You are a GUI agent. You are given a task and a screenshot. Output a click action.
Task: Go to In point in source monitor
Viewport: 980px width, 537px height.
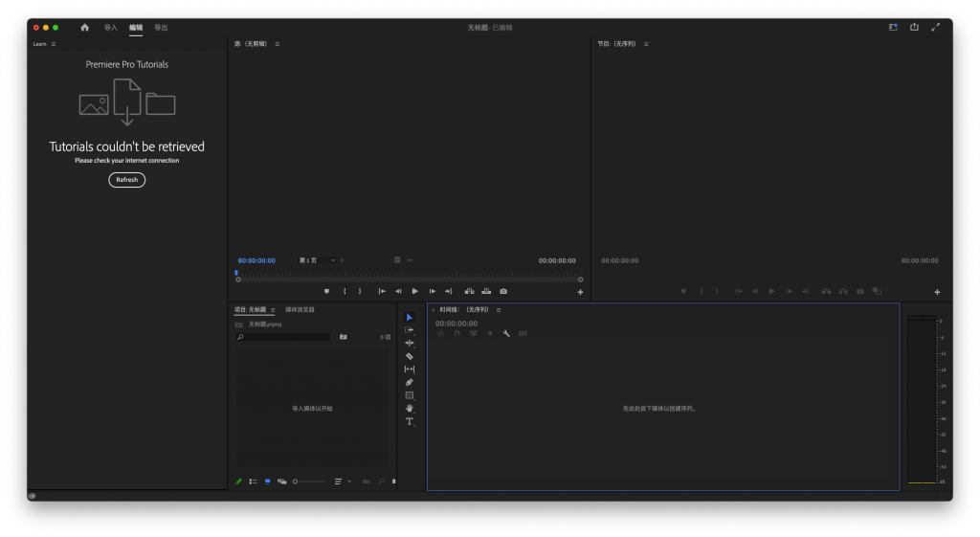pyautogui.click(x=382, y=291)
